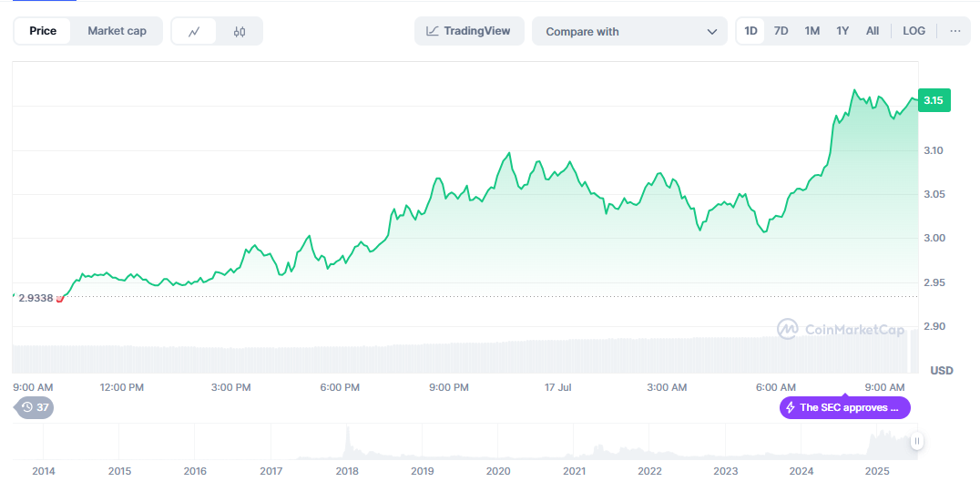Click the 3:00 PM axis label
Viewport: 980px width, 492px height.
pyautogui.click(x=230, y=387)
